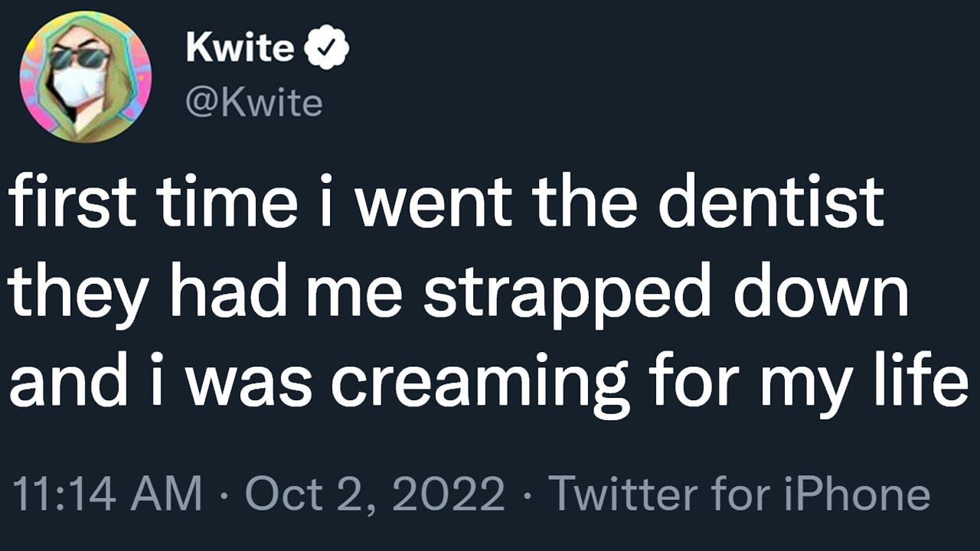
Task: Open the Kwite display name
Action: [240, 50]
